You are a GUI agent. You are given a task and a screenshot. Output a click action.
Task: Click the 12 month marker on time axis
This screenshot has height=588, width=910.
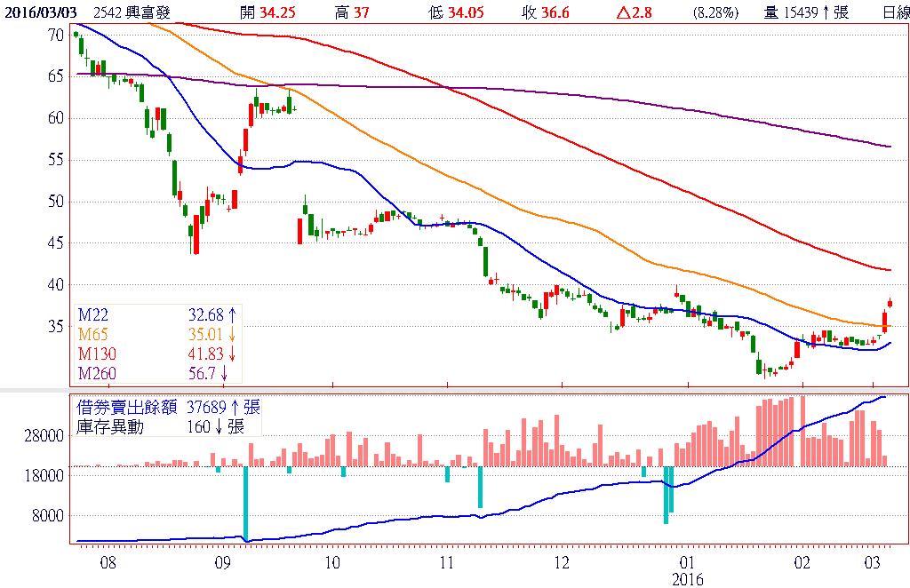coord(561,562)
